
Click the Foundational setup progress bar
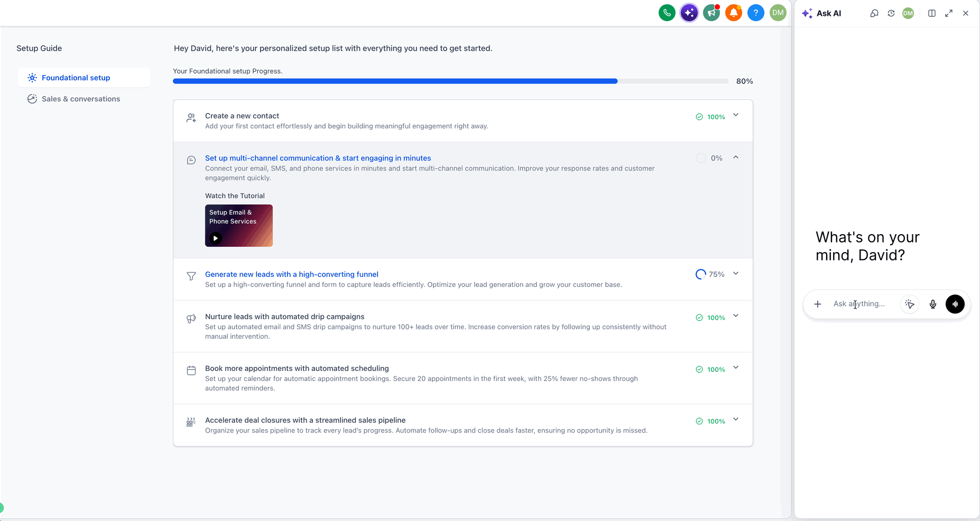click(450, 81)
